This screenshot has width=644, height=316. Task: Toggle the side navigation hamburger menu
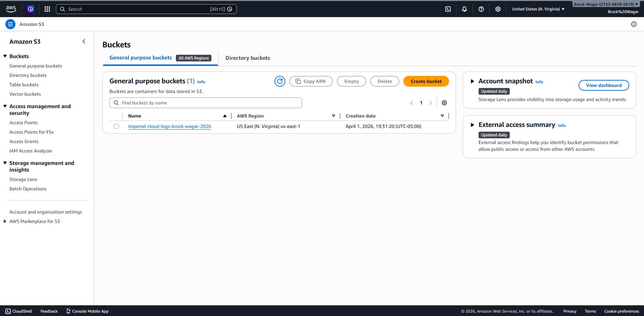point(10,24)
